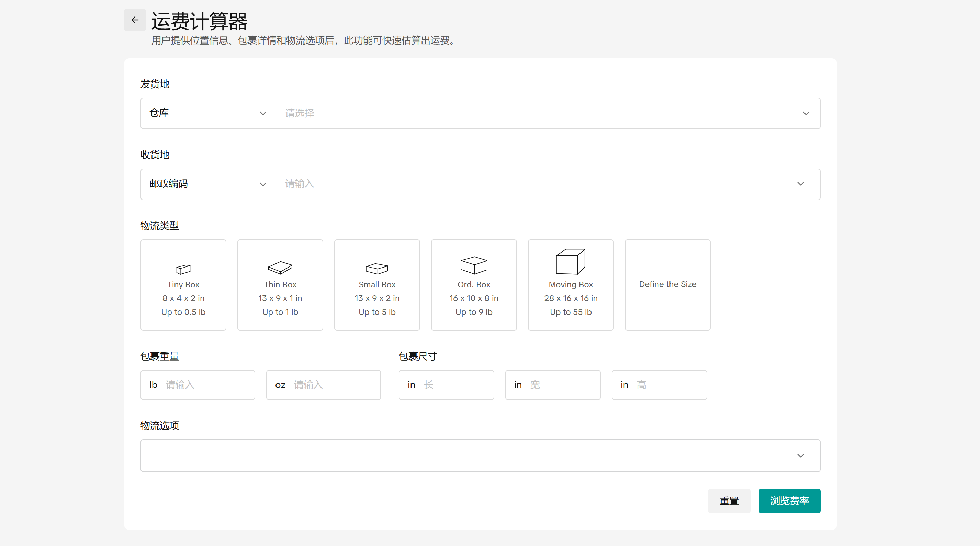
Task: Select the Thin Box shipping icon
Action: pos(280,267)
